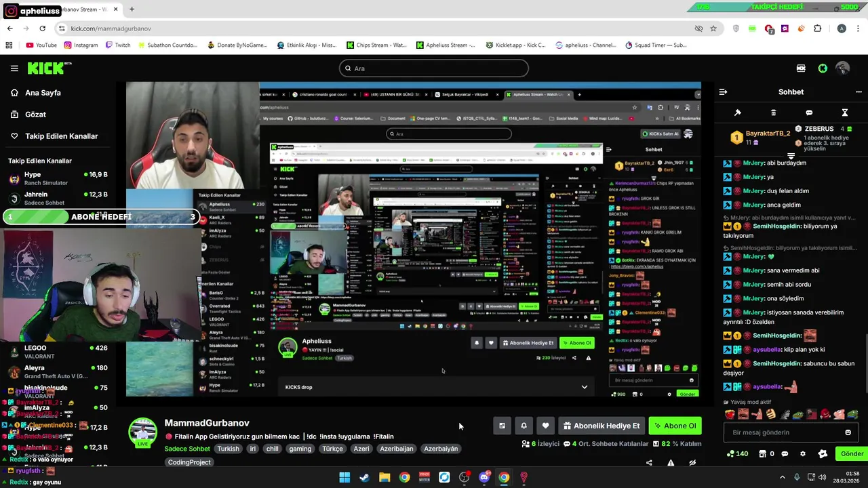868x488 pixels.
Task: Bookmark this page with the star icon
Action: point(713,28)
